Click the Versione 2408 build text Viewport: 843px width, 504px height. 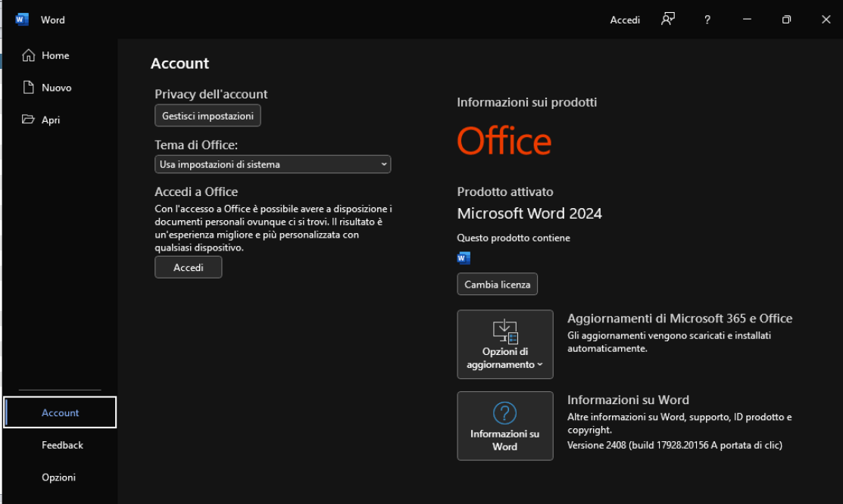674,445
